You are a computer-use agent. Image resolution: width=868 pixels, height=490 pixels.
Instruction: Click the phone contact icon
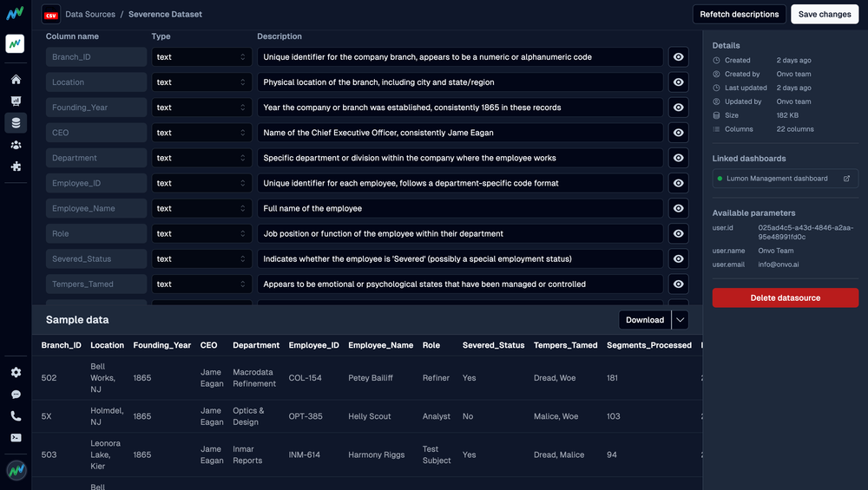[x=16, y=415]
